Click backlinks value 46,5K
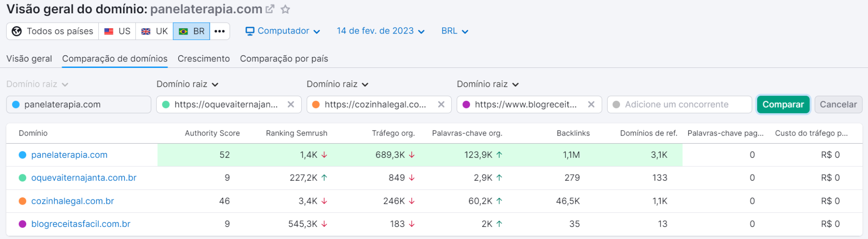 [x=568, y=201]
